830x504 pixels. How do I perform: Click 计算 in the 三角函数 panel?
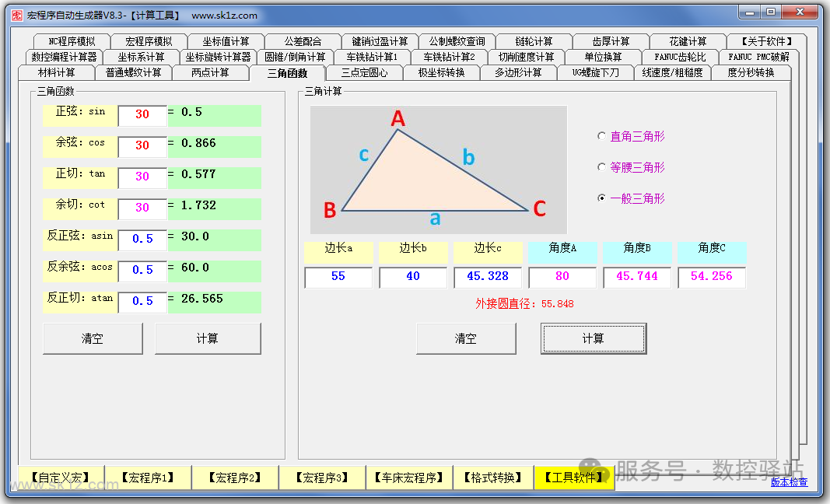click(x=208, y=339)
